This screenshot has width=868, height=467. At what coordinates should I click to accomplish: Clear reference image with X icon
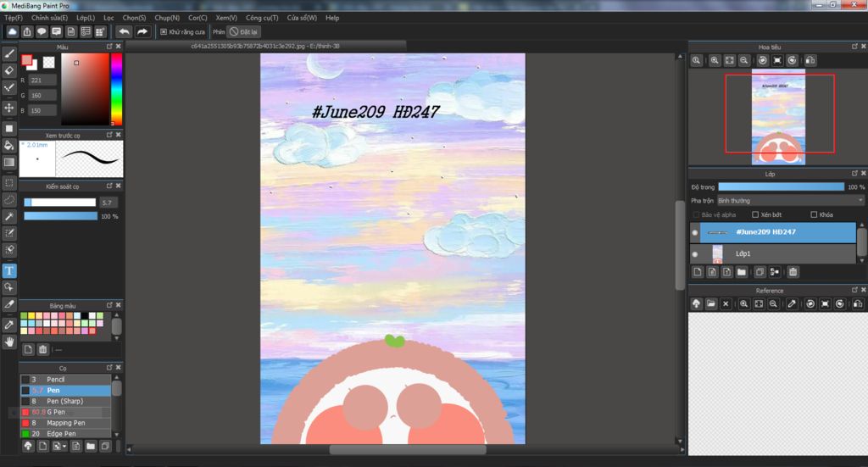[x=726, y=303]
